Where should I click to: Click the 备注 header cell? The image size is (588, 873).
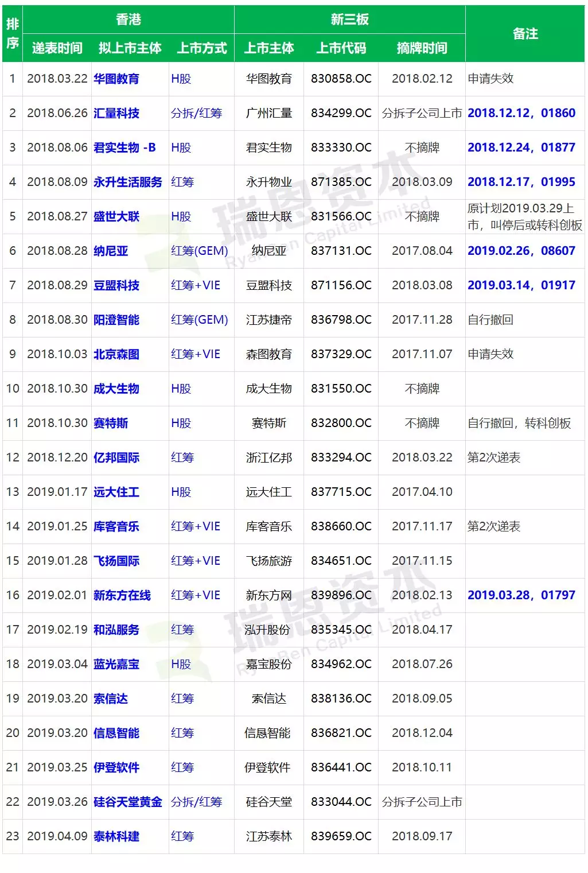[x=525, y=34]
